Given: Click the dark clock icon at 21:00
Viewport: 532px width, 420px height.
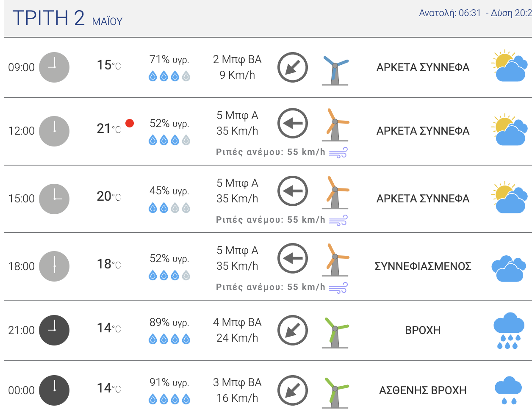Looking at the screenshot, I should click(54, 330).
